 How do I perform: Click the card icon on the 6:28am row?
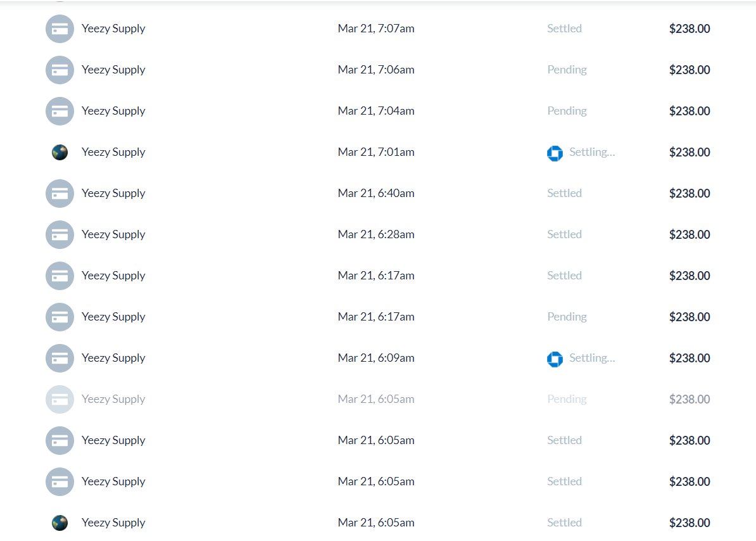(x=60, y=235)
